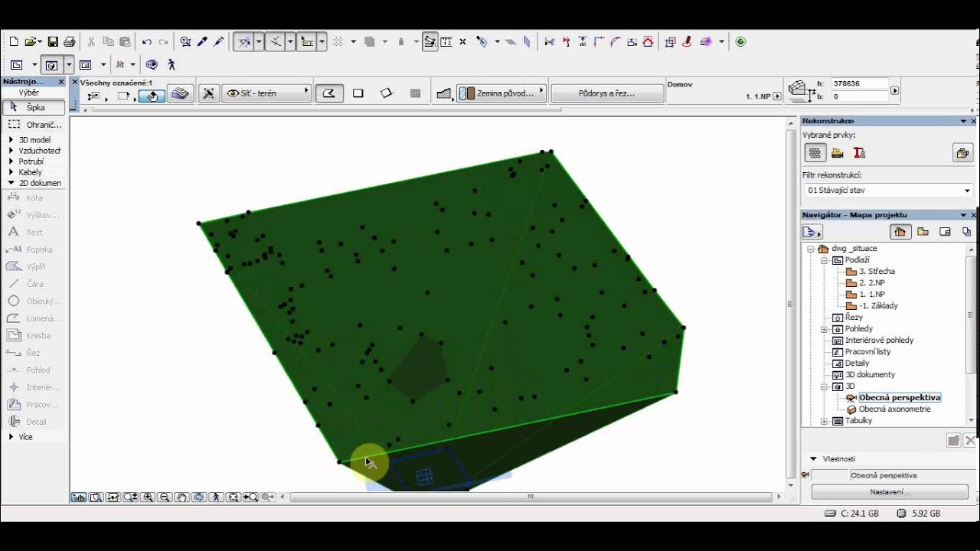Click the h height value field 378636
Image resolution: width=980 pixels, height=551 pixels.
(x=859, y=83)
